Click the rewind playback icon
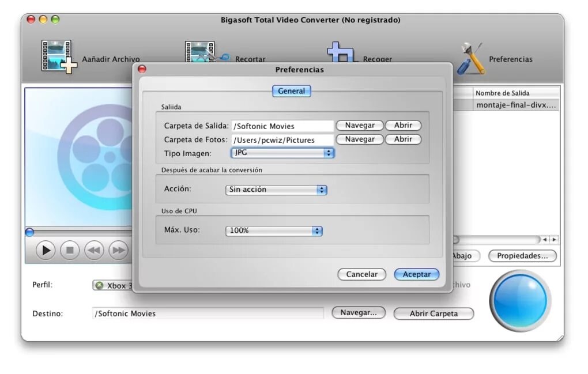This screenshot has width=588, height=374. click(x=93, y=250)
